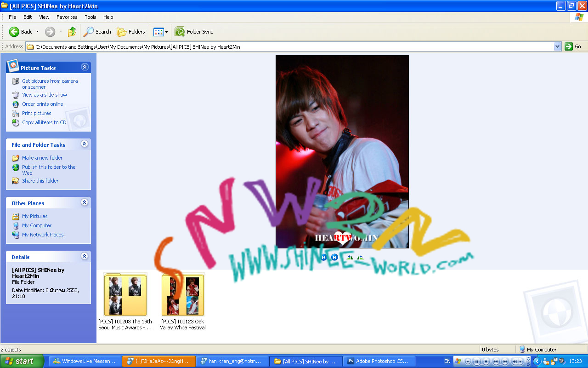Click Make a new folder link
Viewport: 588px width, 368px height.
42,158
